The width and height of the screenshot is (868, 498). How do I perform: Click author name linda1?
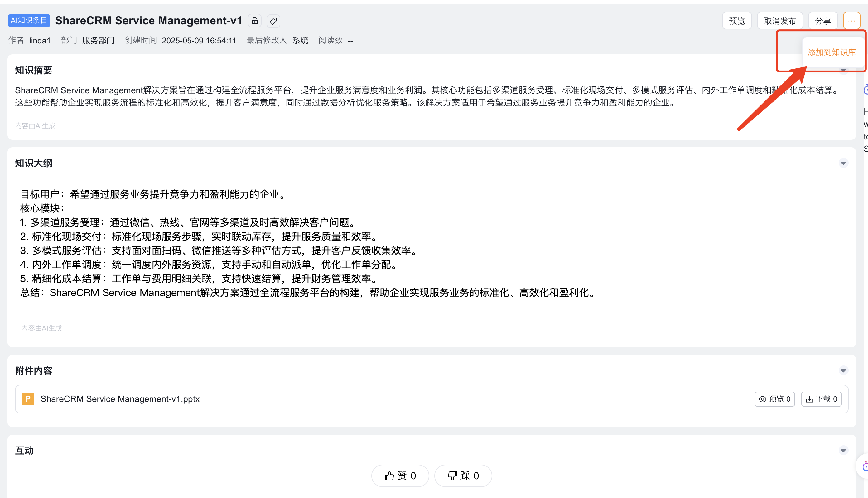click(40, 41)
